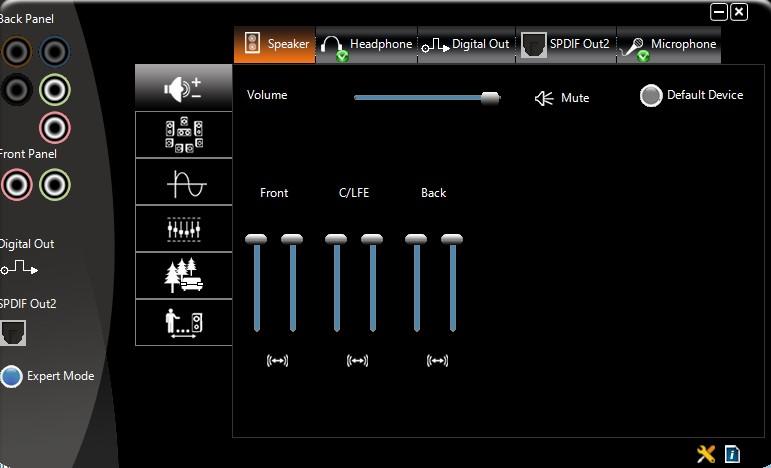Open the information icon at the bottom right
Image resolution: width=771 pixels, height=468 pixels.
coord(732,453)
